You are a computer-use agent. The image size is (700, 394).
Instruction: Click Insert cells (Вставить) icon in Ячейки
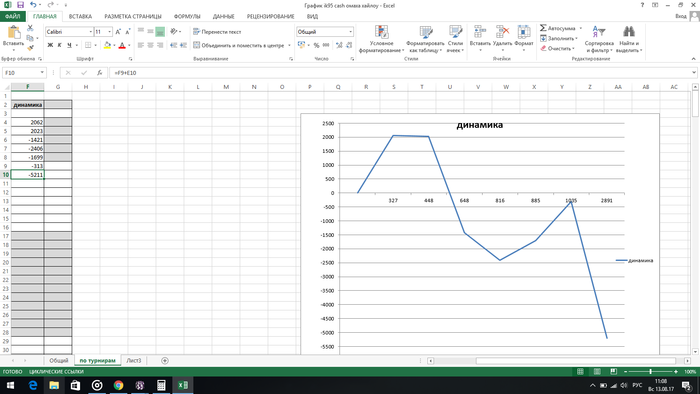point(480,32)
